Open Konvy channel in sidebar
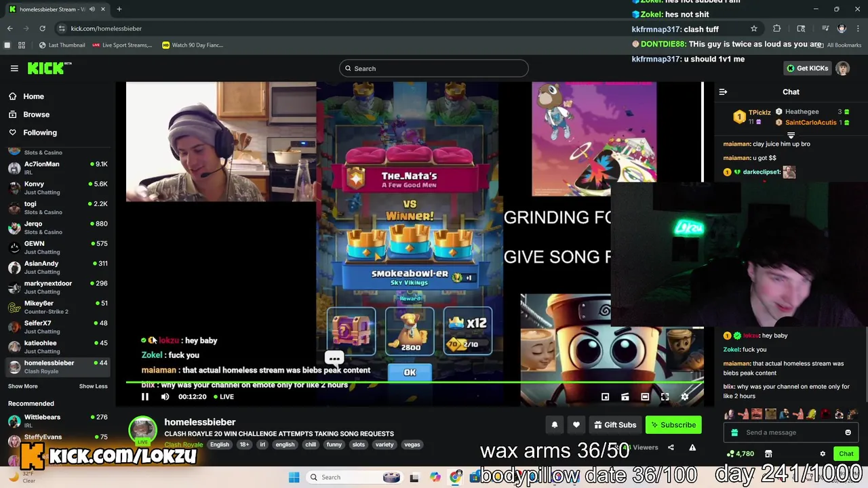The height and width of the screenshot is (488, 868). (58, 188)
